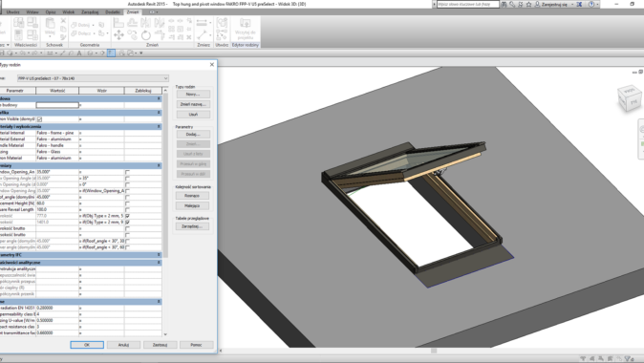The height and width of the screenshot is (363, 644).
Task: Select the Move tool in the Zmień ribbon panel
Action: (118, 35)
